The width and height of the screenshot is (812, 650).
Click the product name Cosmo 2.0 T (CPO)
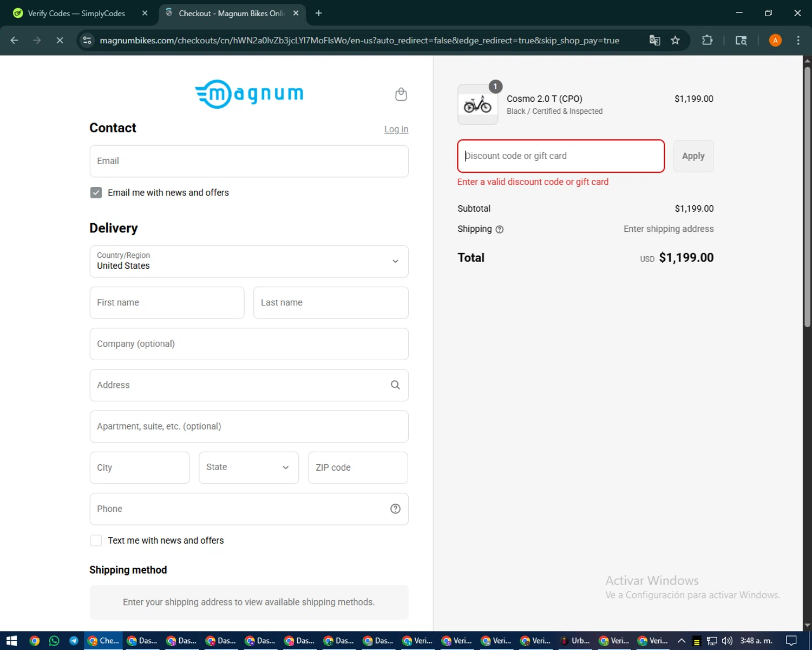coord(545,99)
